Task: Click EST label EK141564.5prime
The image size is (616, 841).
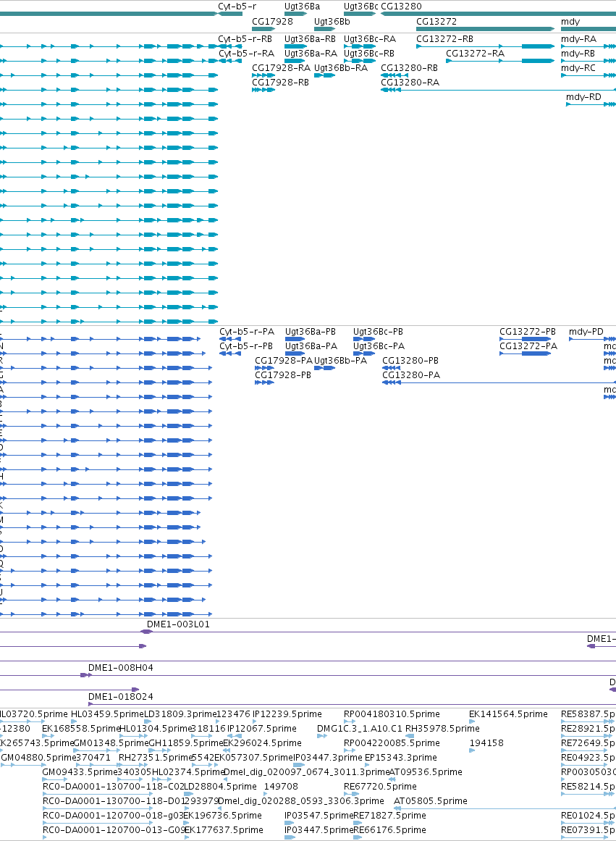Action: coord(508,714)
